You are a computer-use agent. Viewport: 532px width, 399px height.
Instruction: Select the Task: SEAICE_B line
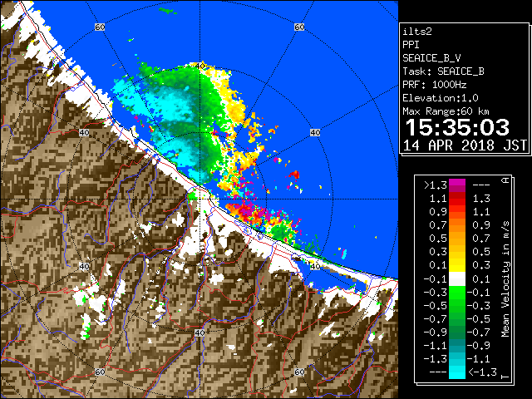(443, 71)
